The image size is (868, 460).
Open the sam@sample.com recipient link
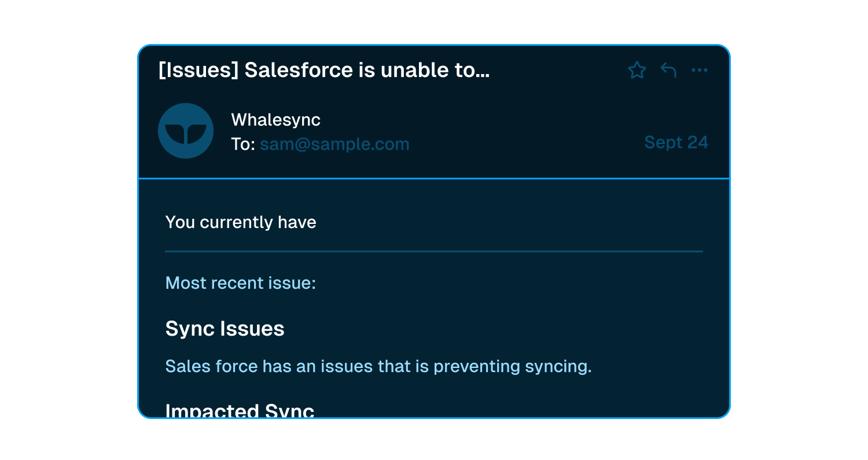334,144
